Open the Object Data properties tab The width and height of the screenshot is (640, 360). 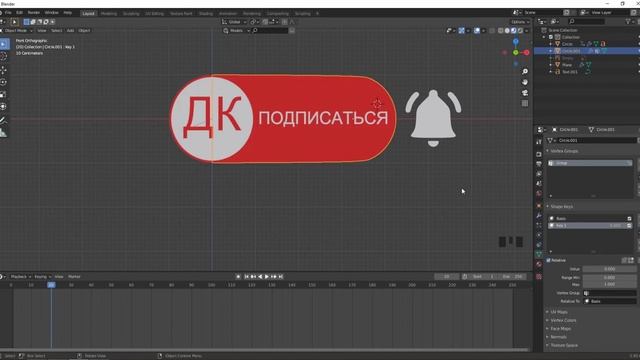click(539, 254)
